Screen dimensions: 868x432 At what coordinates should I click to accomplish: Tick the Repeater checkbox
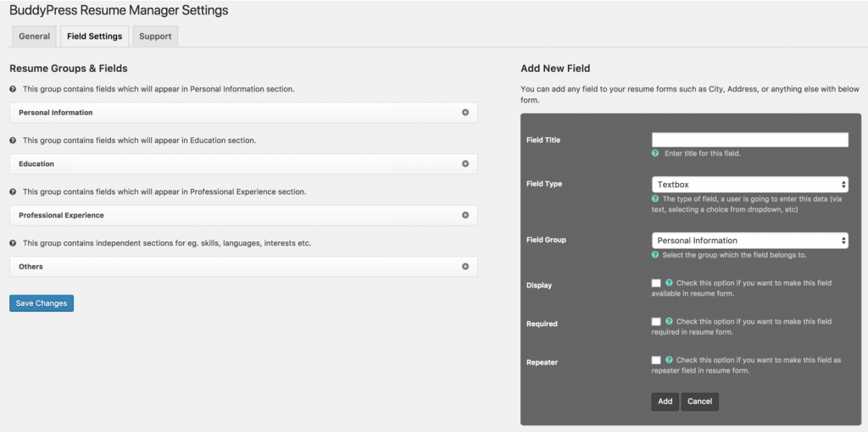click(x=656, y=360)
